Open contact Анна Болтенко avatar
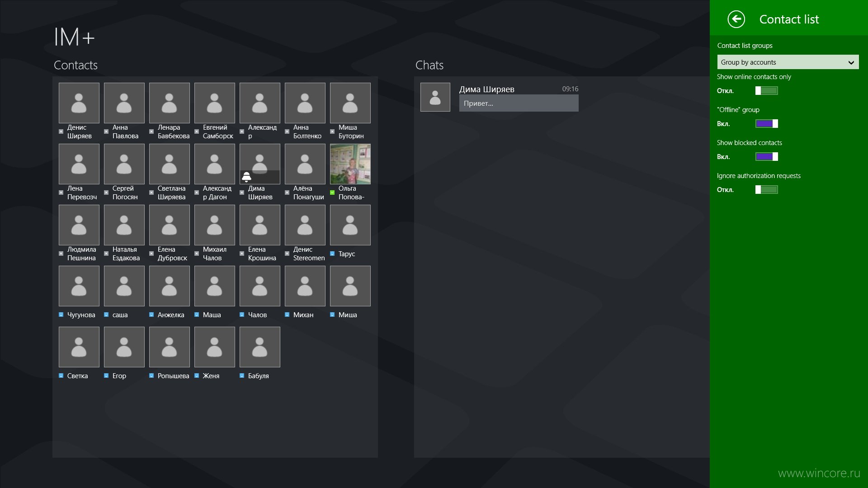Screen dimensions: 868x488 [305, 103]
